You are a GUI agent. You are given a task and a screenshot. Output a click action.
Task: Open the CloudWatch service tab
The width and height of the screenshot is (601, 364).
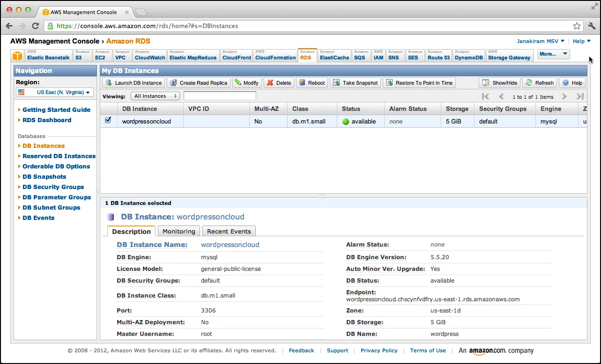point(150,55)
